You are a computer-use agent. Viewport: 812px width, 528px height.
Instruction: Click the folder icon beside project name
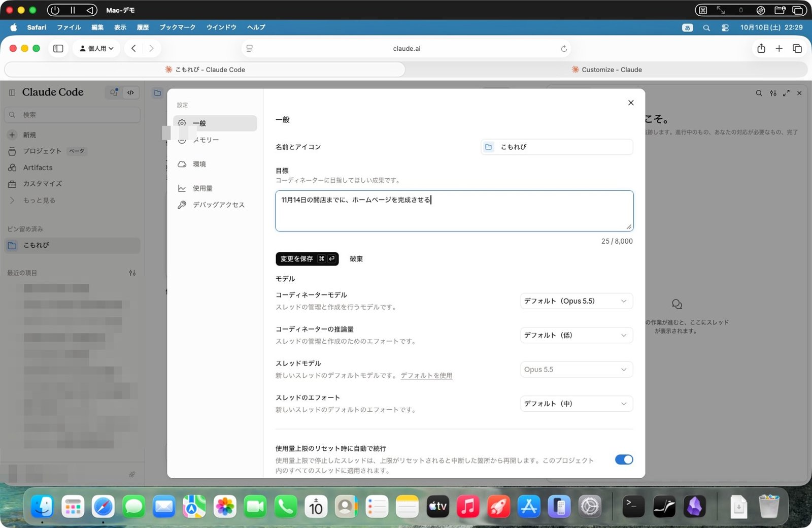point(488,147)
